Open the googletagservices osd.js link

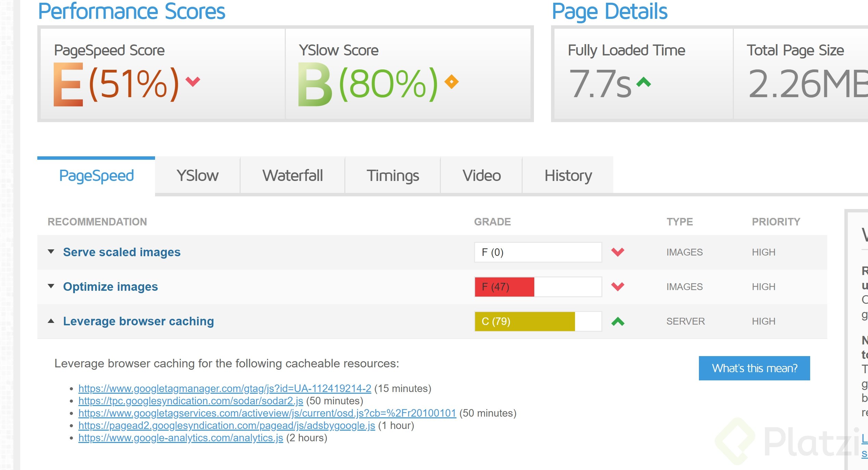[x=267, y=413]
